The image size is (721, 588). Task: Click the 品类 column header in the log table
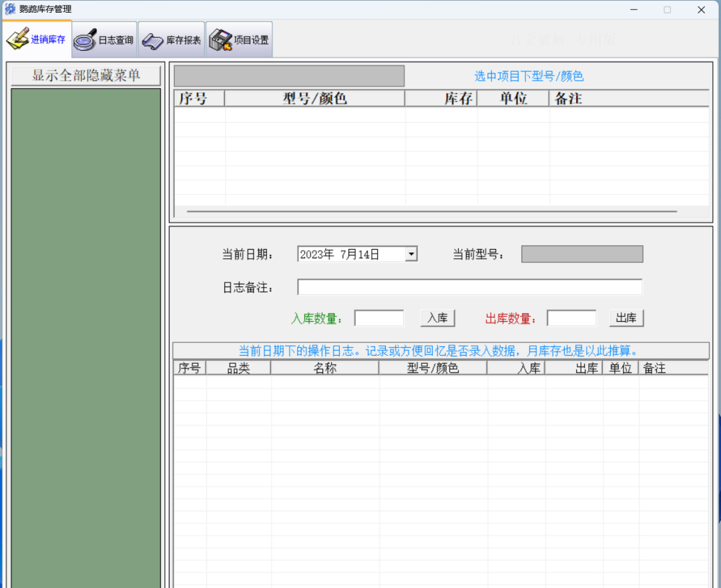(238, 368)
